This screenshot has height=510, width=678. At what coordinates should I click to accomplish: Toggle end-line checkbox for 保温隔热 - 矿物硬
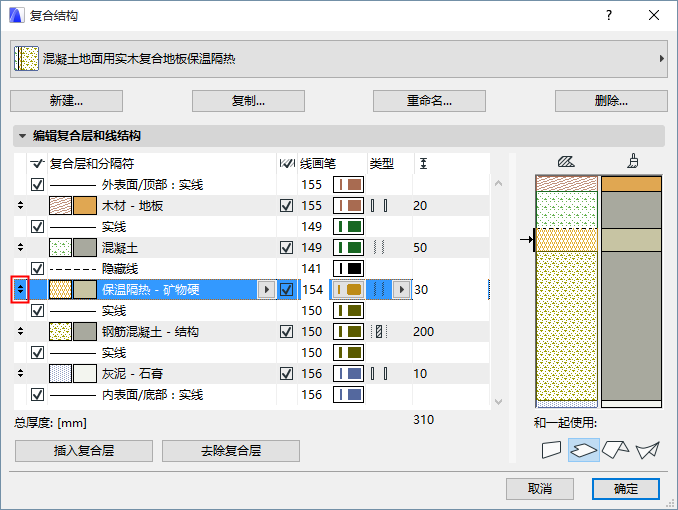click(x=287, y=289)
